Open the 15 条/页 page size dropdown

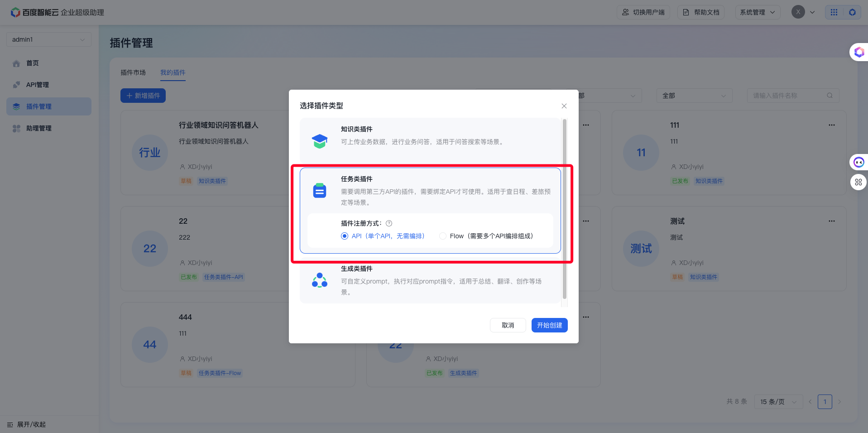coord(778,402)
